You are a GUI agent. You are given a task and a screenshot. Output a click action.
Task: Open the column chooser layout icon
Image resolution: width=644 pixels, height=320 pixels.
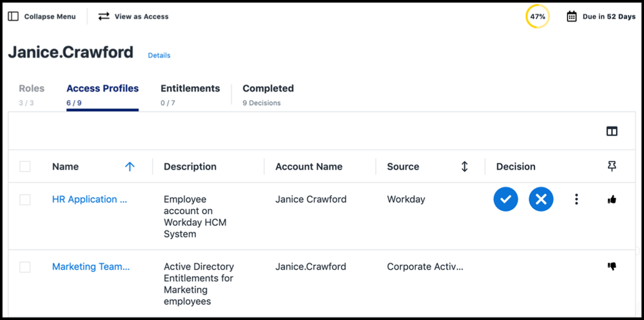(x=612, y=131)
